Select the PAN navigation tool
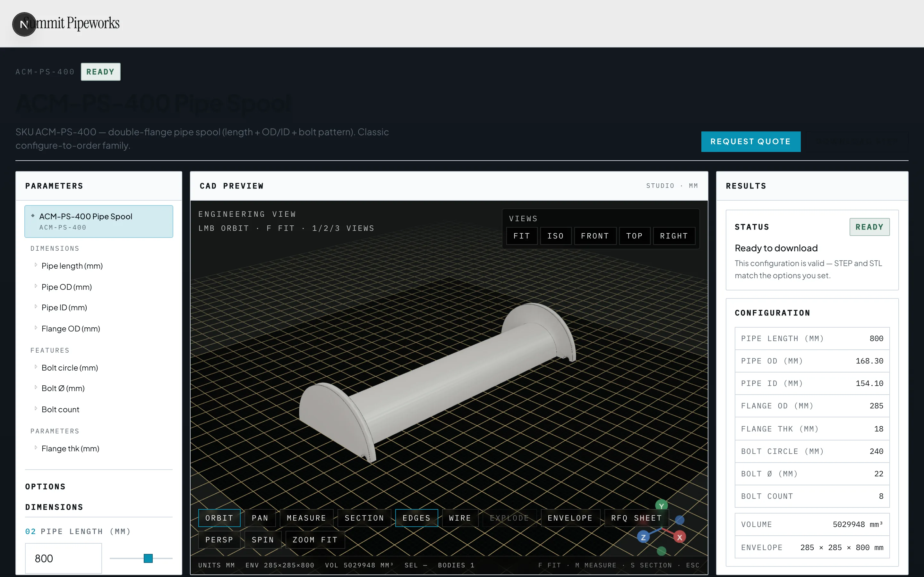 [x=260, y=518]
